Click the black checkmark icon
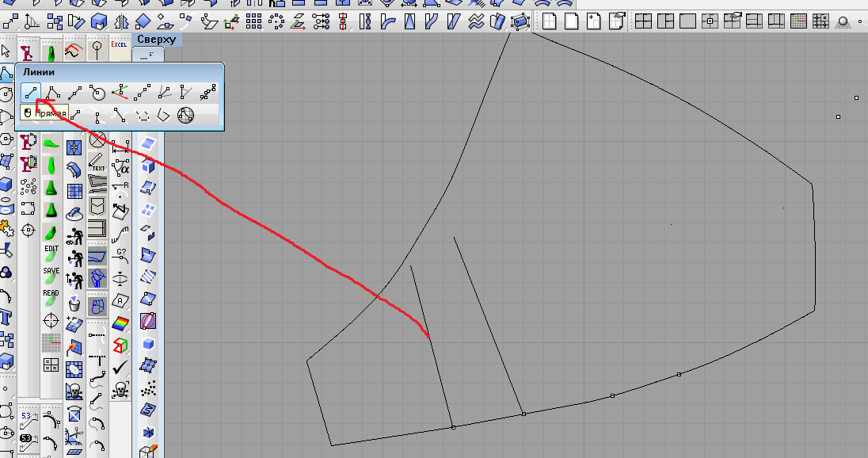The image size is (868, 458). click(x=120, y=367)
